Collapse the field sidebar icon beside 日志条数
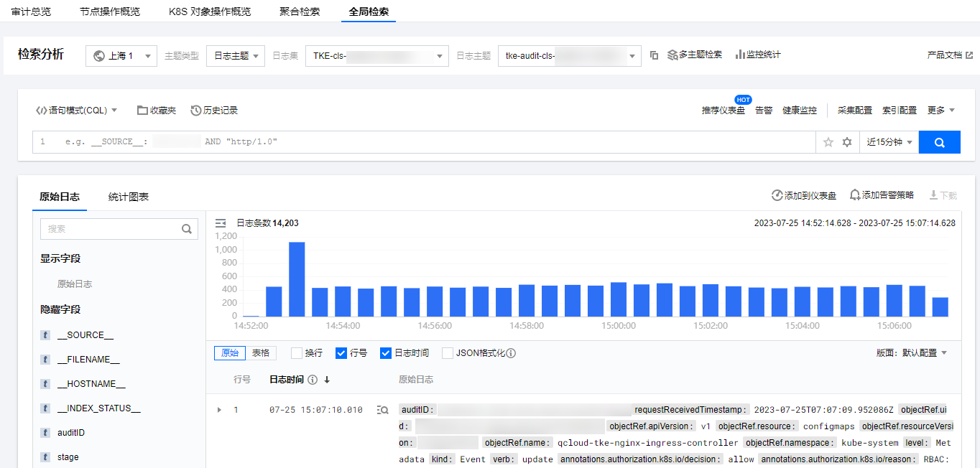 pos(221,223)
